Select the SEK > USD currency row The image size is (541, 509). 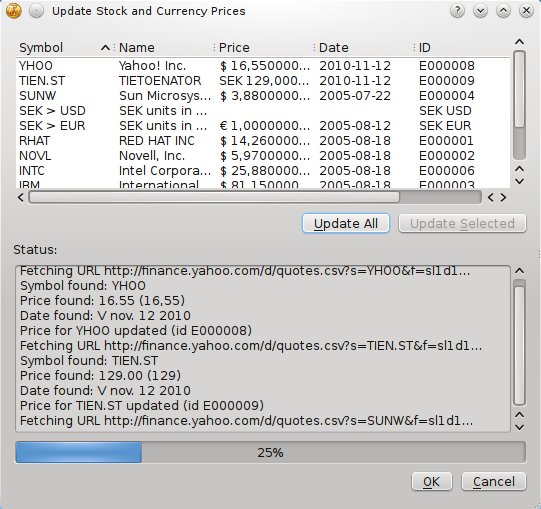click(263, 111)
